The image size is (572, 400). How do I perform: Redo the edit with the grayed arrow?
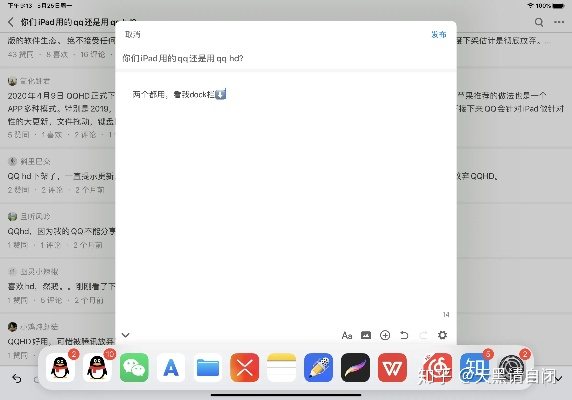tap(423, 335)
